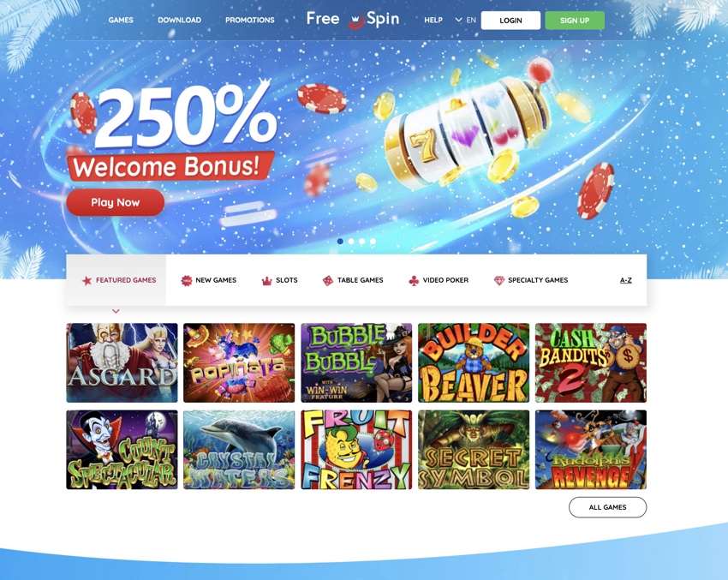Open the EN language dropdown

pyautogui.click(x=466, y=20)
